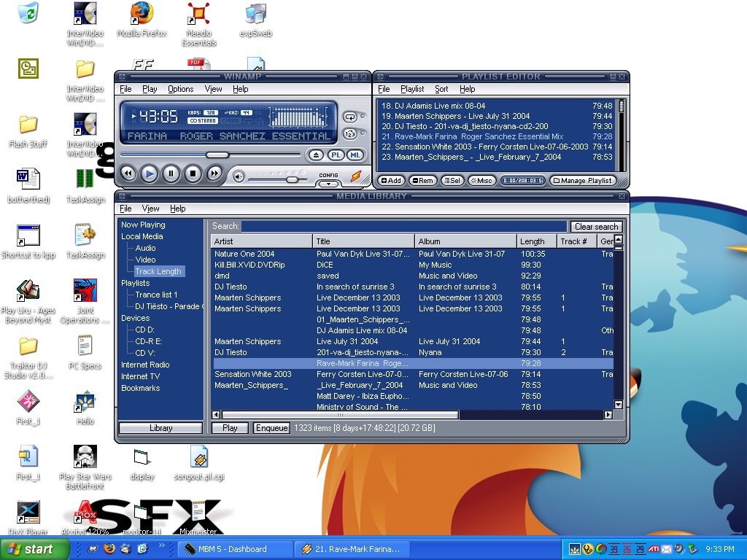Open the Help menu in Media Library
The width and height of the screenshot is (747, 560).
tap(178, 209)
